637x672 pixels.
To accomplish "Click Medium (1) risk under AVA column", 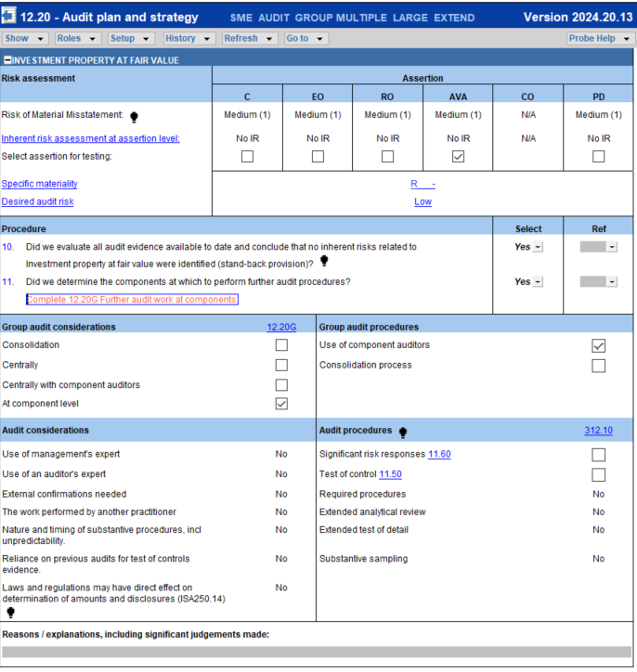I will click(x=458, y=115).
